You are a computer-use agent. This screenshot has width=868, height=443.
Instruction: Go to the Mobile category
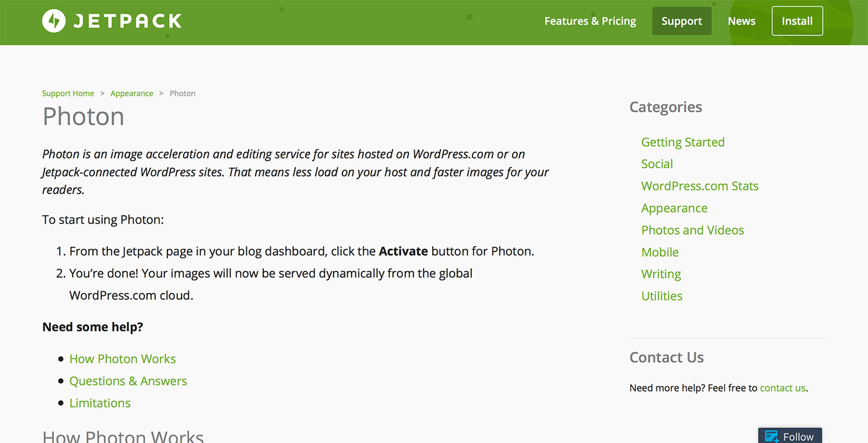pos(660,252)
